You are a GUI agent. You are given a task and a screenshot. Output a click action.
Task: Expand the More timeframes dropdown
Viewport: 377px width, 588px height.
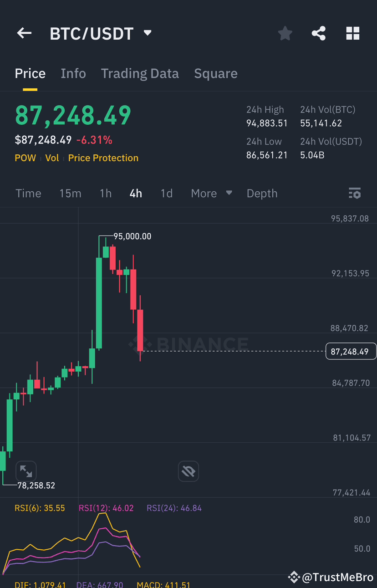(x=204, y=193)
